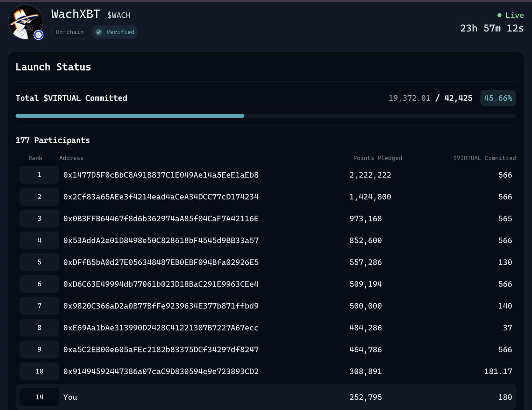Image resolution: width=532 pixels, height=410 pixels.
Task: Open address starting 0x9820C366aD2
Action: coord(161,306)
